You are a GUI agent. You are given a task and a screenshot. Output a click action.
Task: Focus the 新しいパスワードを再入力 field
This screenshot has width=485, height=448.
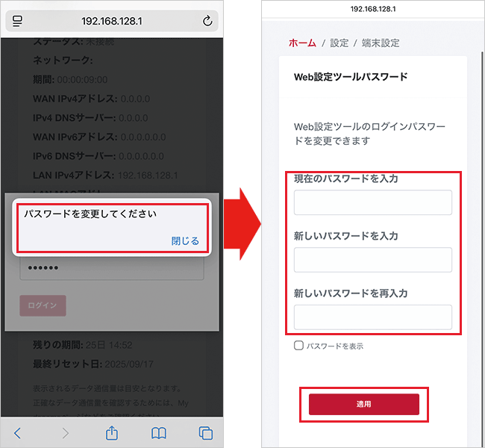[373, 317]
